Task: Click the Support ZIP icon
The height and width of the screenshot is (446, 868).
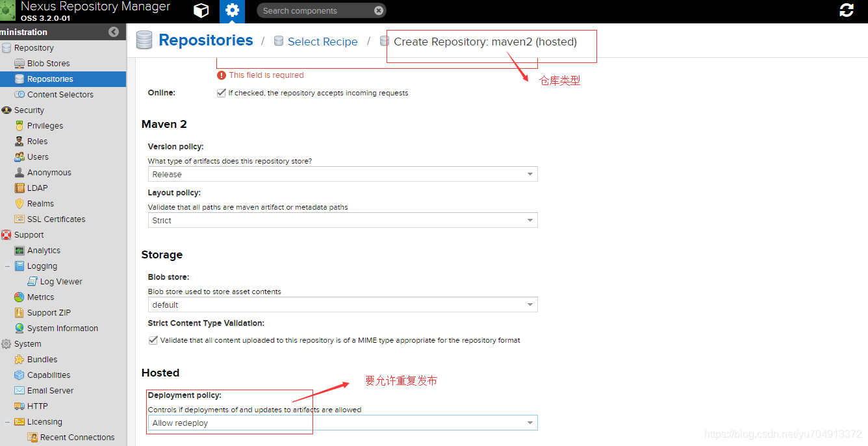Action: click(19, 313)
